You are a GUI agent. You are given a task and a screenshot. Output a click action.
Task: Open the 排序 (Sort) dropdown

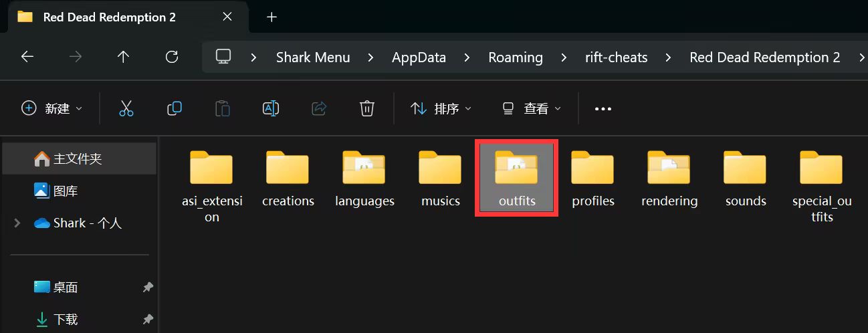[441, 108]
